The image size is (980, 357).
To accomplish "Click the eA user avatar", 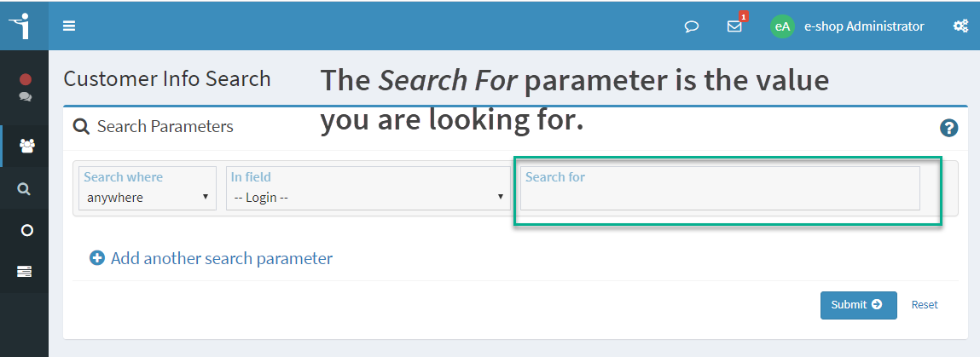I will click(x=782, y=26).
